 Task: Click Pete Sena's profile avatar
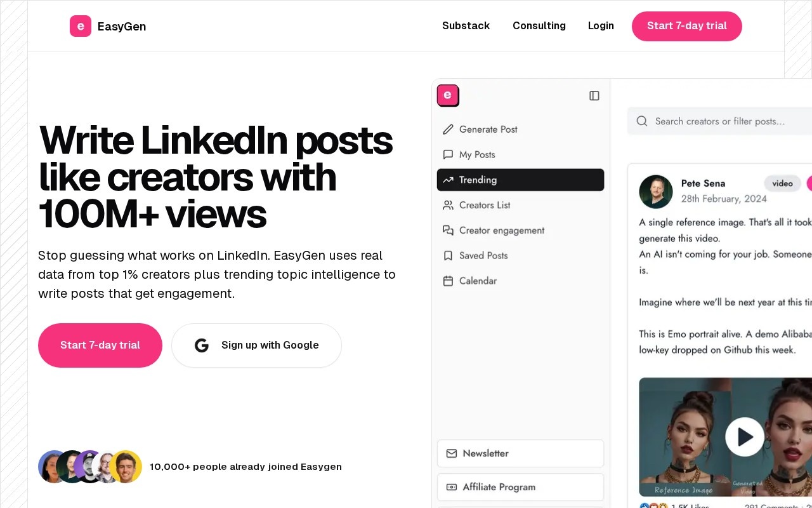click(x=656, y=192)
